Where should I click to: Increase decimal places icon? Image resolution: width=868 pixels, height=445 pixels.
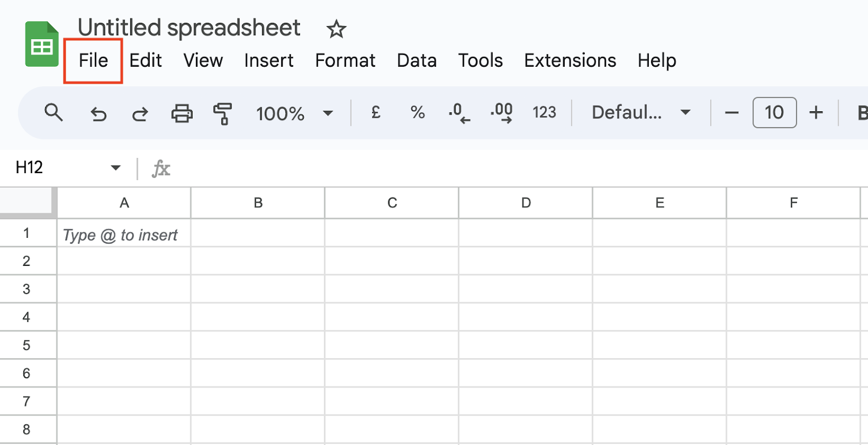click(501, 113)
